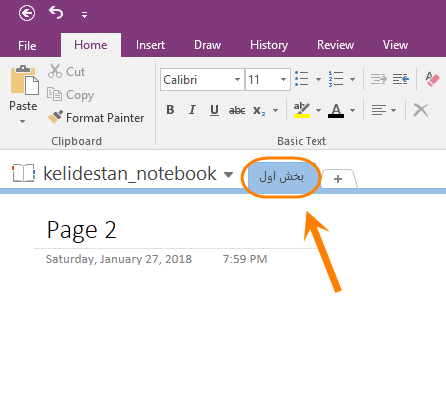Switch to the Review tab

[x=335, y=45]
